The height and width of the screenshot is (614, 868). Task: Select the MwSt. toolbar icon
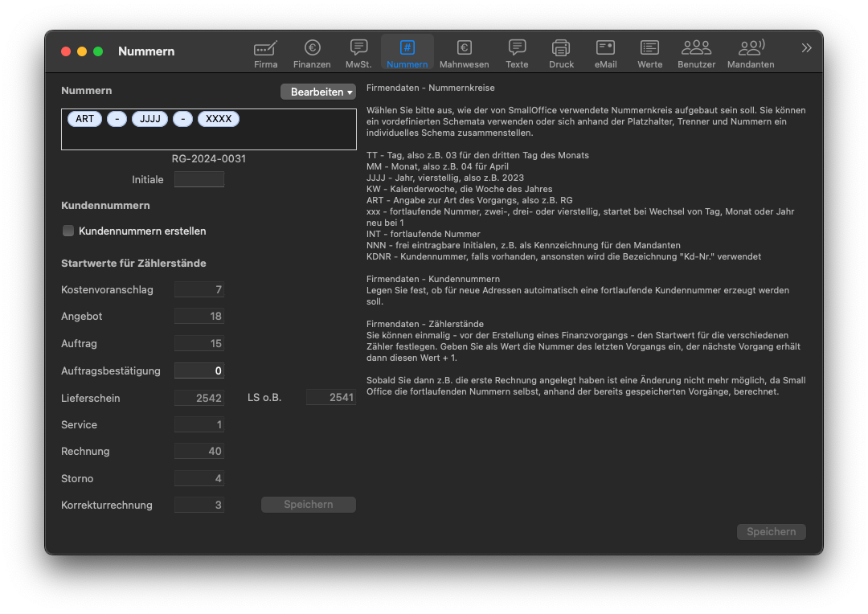358,48
